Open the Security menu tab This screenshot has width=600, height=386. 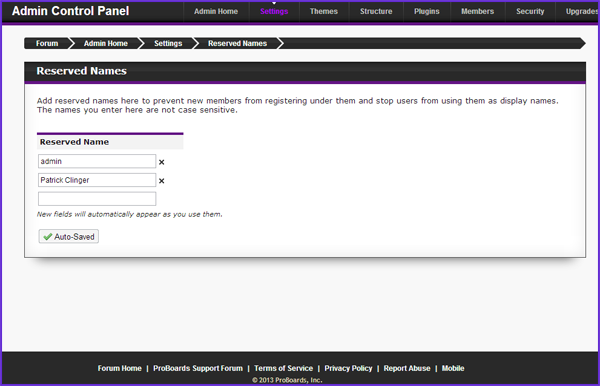coord(530,11)
